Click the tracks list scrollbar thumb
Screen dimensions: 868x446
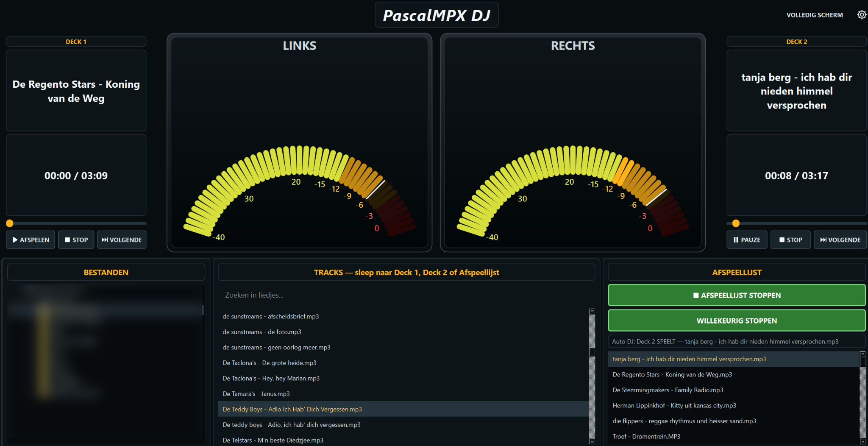coord(592,352)
